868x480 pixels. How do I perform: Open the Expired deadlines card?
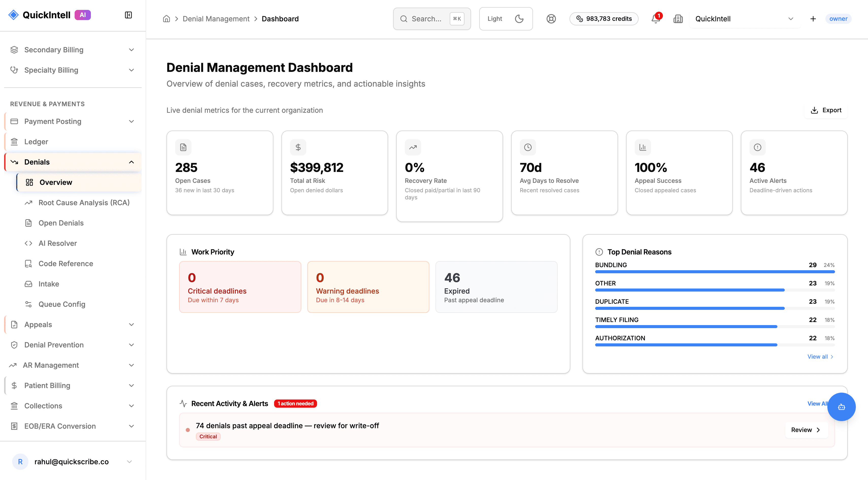click(x=496, y=287)
